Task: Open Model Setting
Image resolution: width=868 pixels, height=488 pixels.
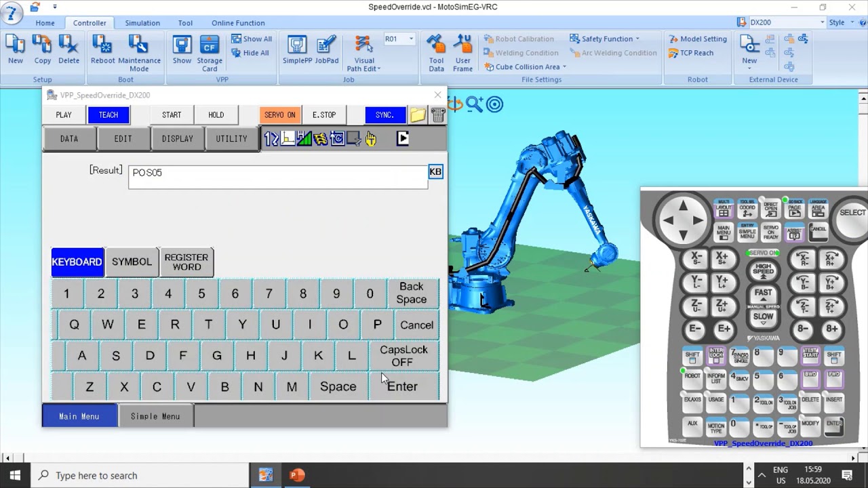Action: click(698, 39)
